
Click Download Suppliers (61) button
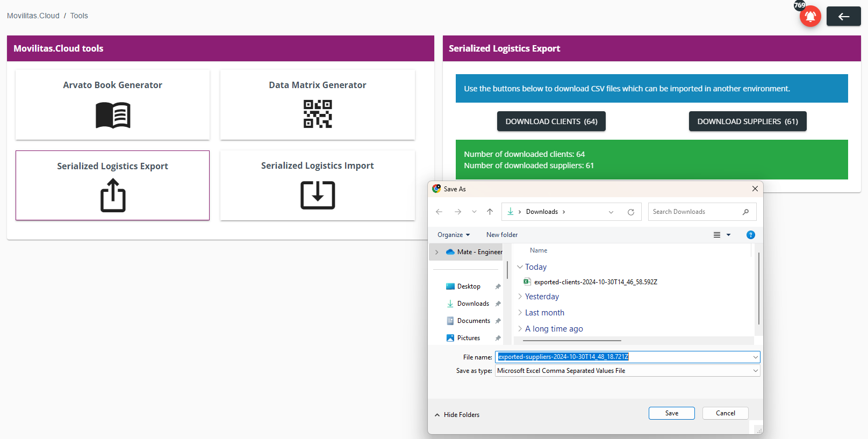748,121
